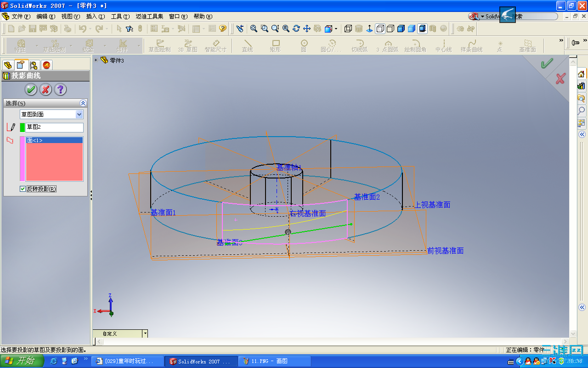Open the 编辑(E) menu
Screen dimensions: 588x368
45,16
